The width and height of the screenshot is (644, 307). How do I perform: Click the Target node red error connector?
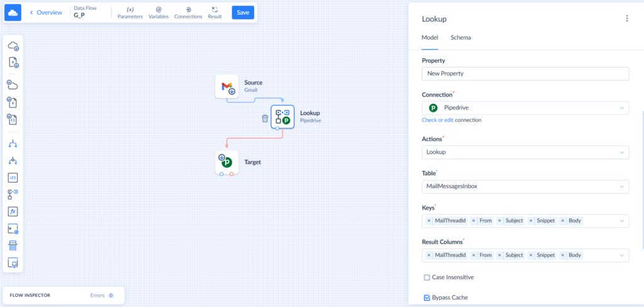click(231, 174)
